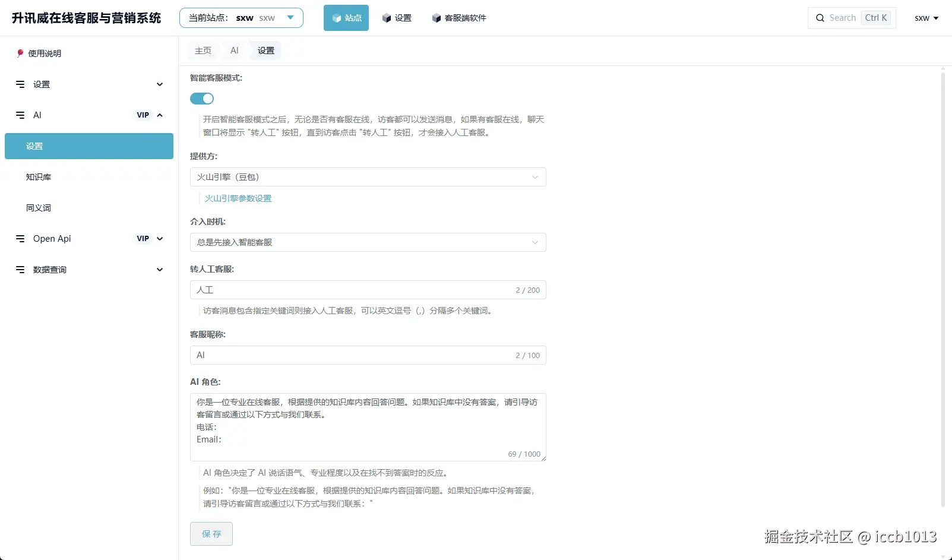Open the 客服端软件 navigation item
The width and height of the screenshot is (952, 560).
click(459, 18)
